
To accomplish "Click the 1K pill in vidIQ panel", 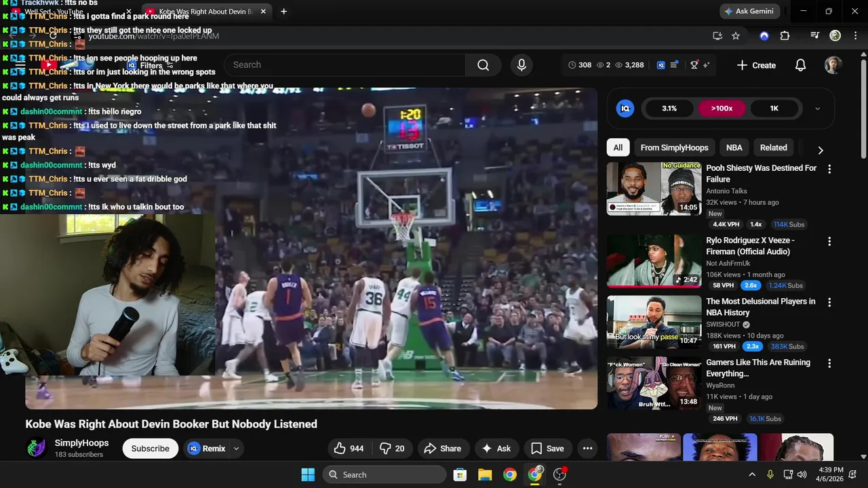I will coord(774,108).
